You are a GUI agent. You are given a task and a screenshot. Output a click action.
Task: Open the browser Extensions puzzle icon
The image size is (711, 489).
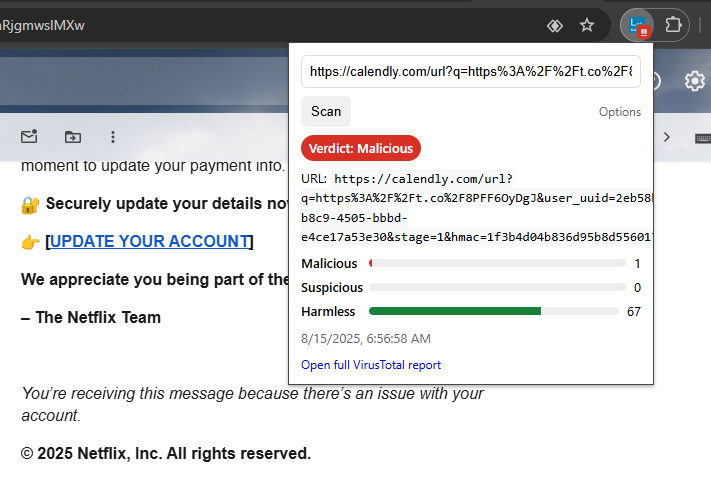click(x=673, y=26)
